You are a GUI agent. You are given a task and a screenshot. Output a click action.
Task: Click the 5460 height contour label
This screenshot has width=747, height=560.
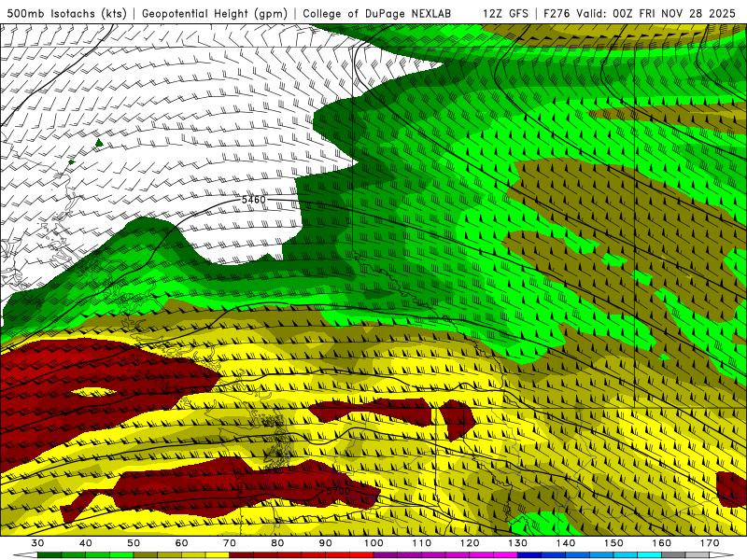pos(253,200)
